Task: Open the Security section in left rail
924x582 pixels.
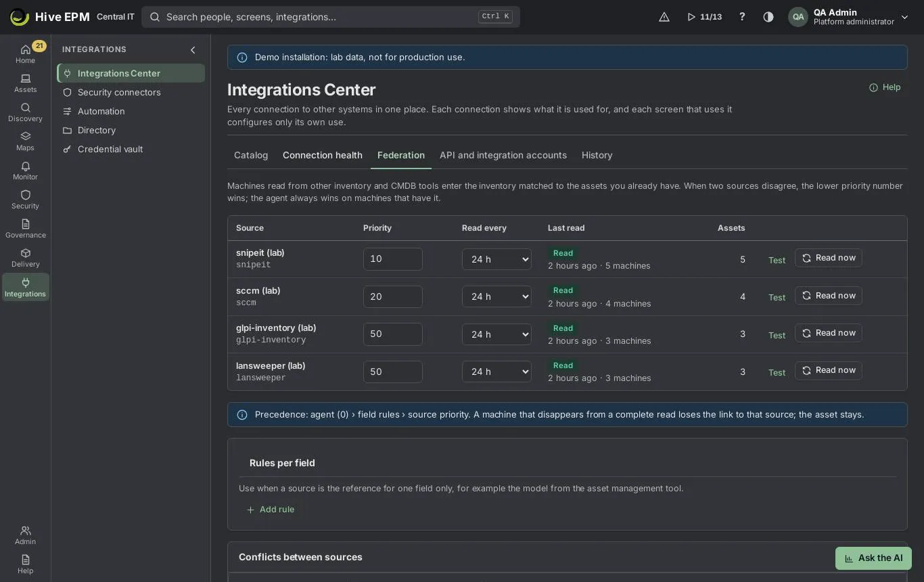Action: pos(25,200)
